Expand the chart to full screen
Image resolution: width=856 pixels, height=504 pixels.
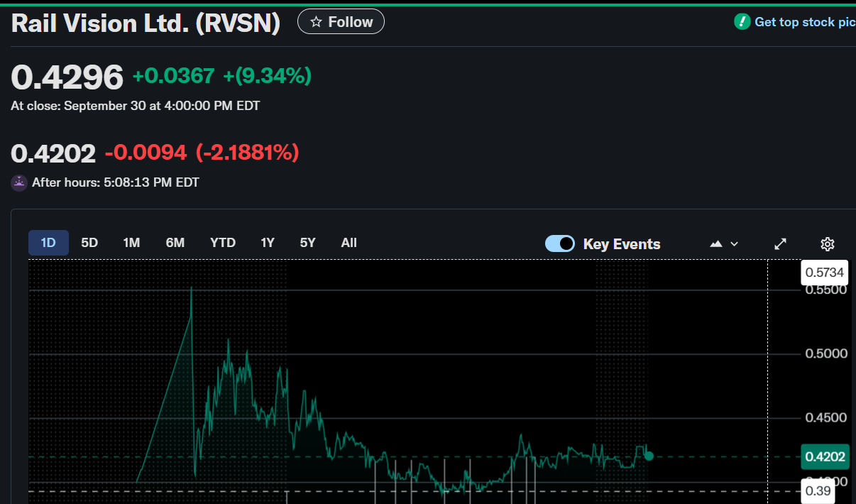[780, 244]
